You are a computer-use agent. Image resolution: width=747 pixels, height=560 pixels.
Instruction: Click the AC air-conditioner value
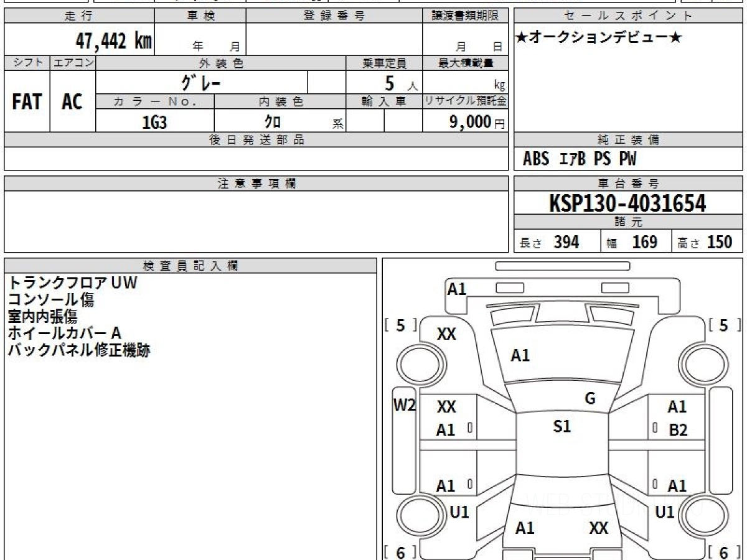pos(72,102)
